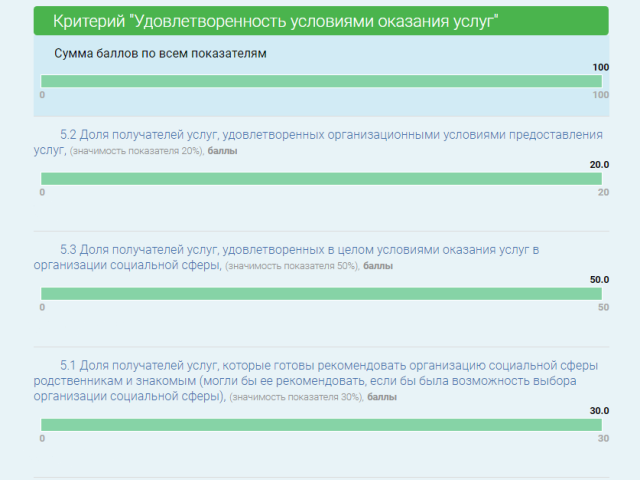Click the green criterion header "Удовлетворенность условиями оказания услуг"
This screenshot has height=480, width=640.
point(321,21)
